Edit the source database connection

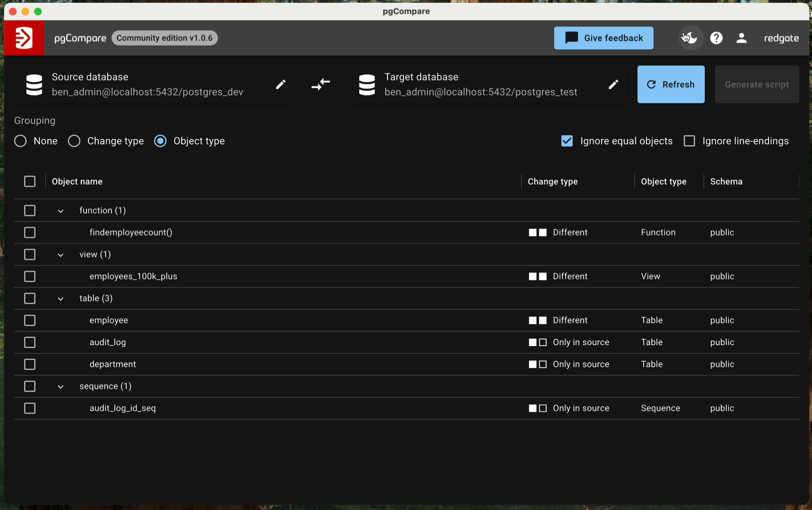(281, 85)
